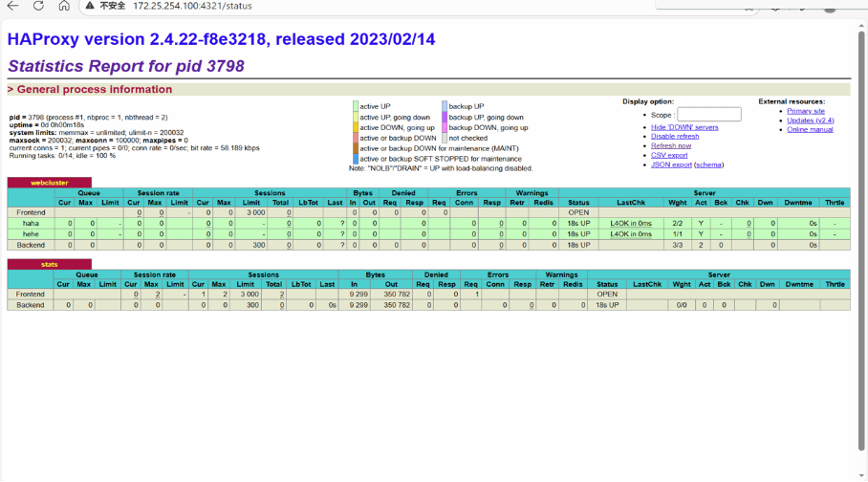Click the webcluster proxy title
This screenshot has width=868, height=482.
coord(50,183)
